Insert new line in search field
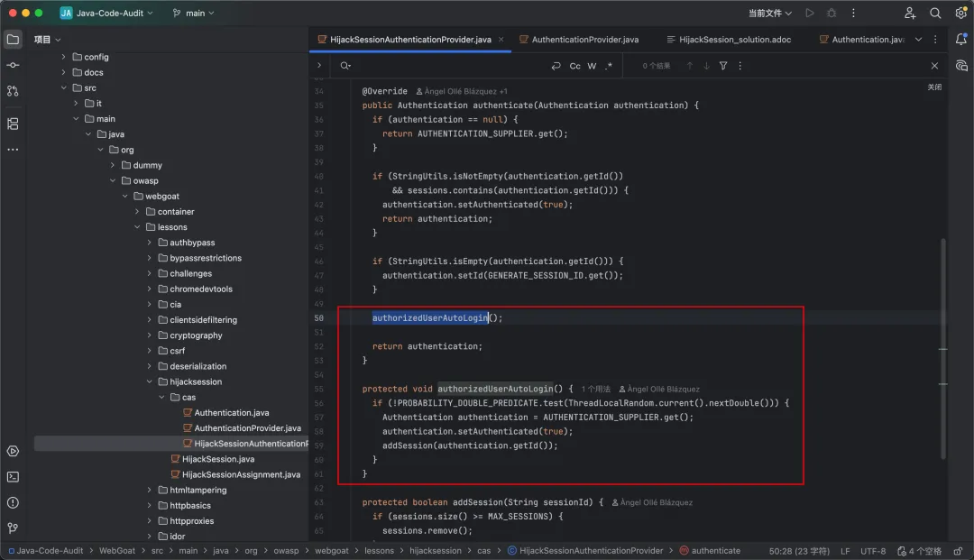This screenshot has height=560, width=974. 556,66
